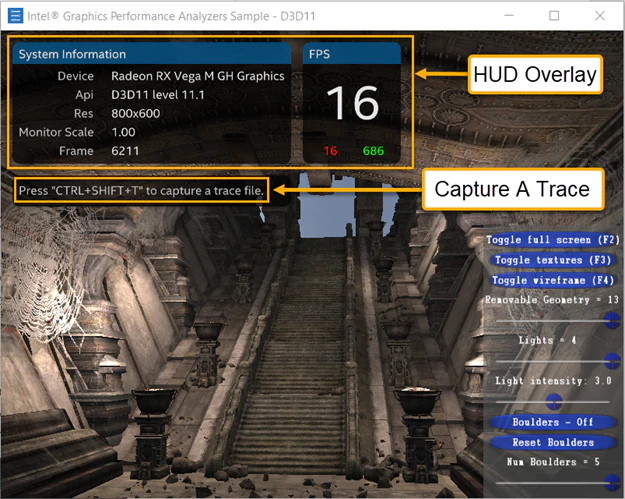This screenshot has height=499, width=625.
Task: Click the application icon in the title bar
Action: point(15,16)
